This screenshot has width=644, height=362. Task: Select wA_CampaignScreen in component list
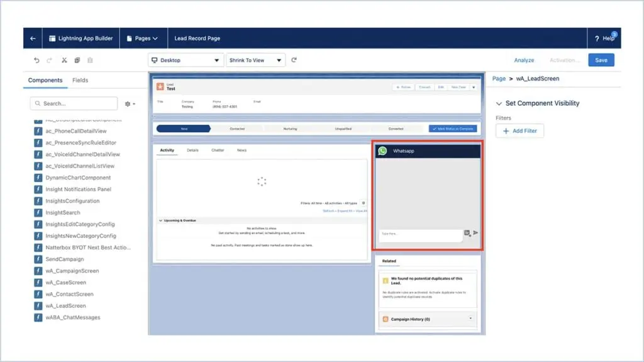point(72,271)
